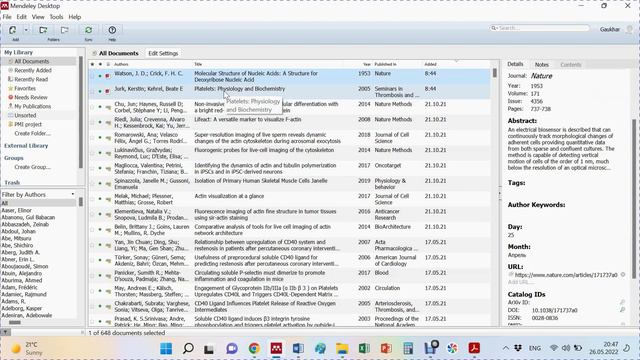
Task: Open the Help toolbar icon
Action: [x=112, y=30]
